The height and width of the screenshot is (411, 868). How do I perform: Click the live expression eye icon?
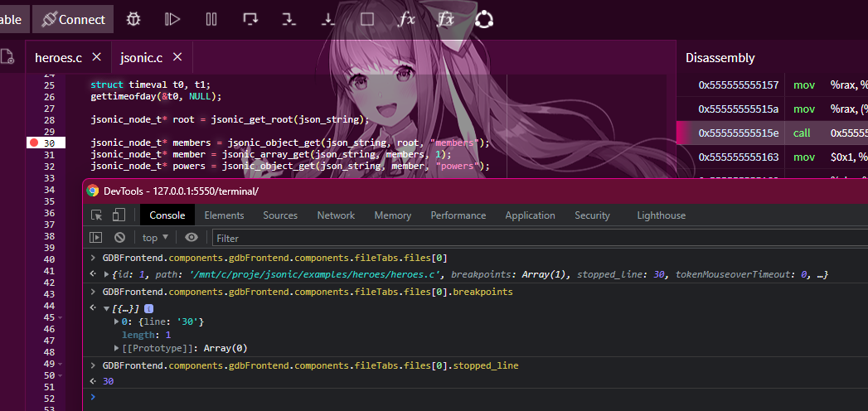[192, 237]
